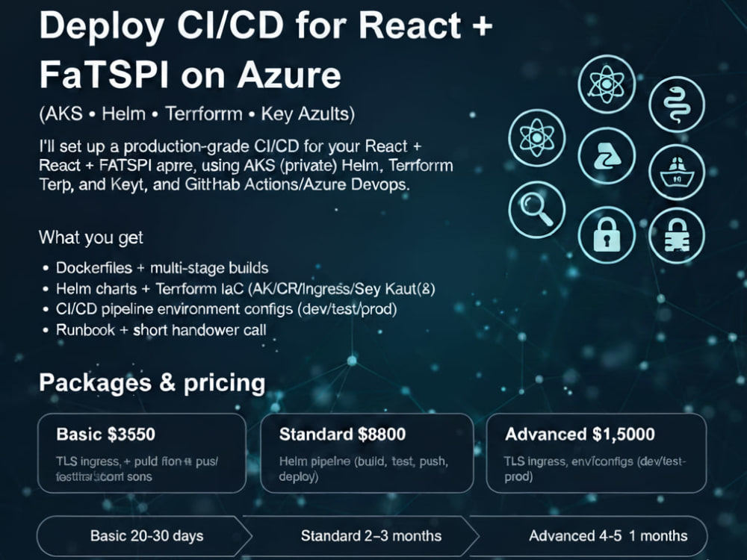Image resolution: width=747 pixels, height=560 pixels.
Task: Click the snake Python icon
Action: tap(677, 105)
